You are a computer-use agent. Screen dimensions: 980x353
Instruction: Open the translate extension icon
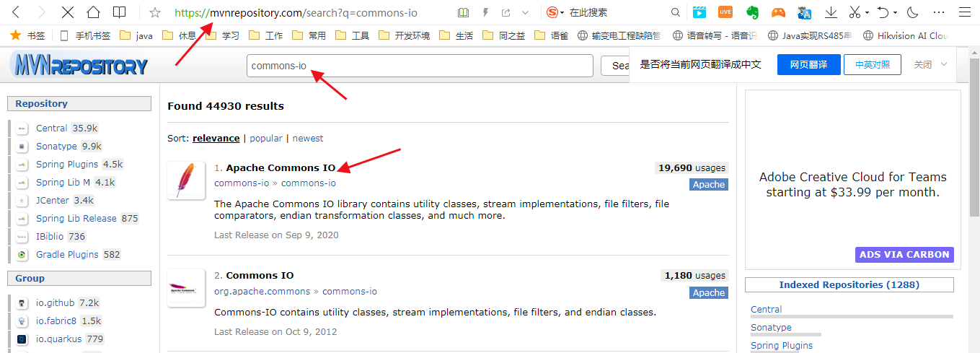(x=805, y=12)
